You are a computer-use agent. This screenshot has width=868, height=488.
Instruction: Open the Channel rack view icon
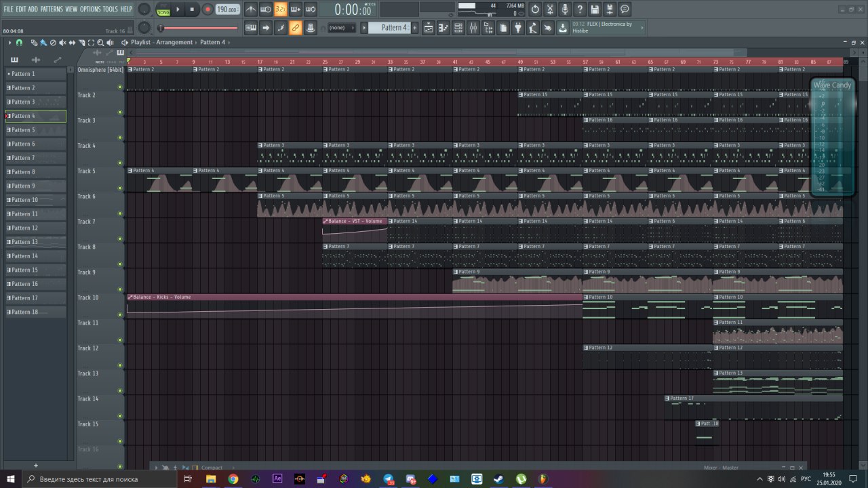(458, 28)
